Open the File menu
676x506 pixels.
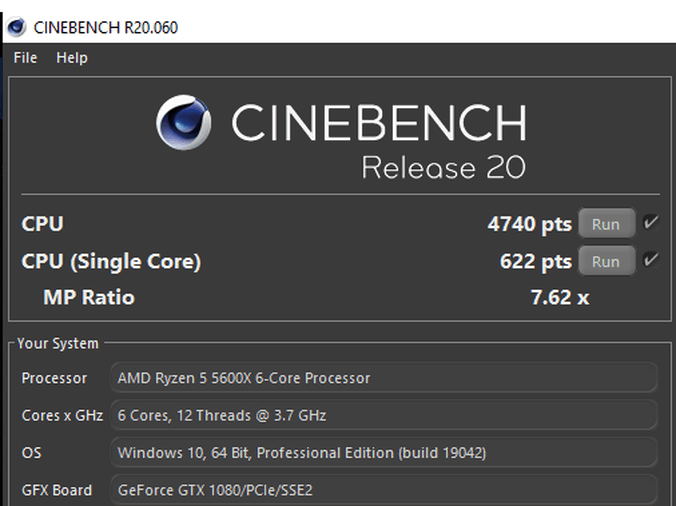[25, 58]
